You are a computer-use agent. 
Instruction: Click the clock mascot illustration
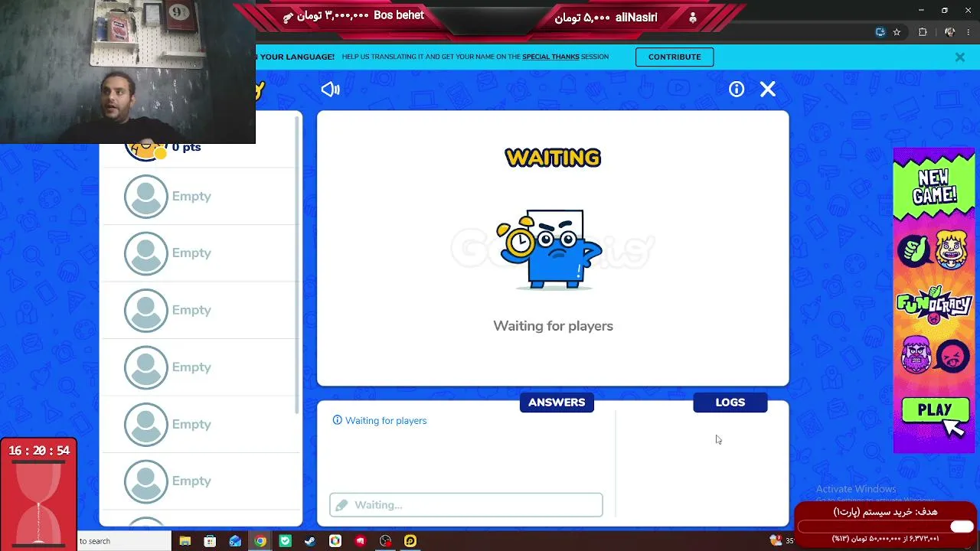click(548, 249)
